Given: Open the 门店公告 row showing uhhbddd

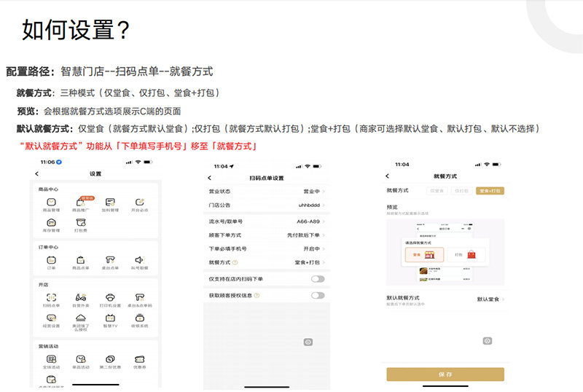Looking at the screenshot, I should click(267, 205).
